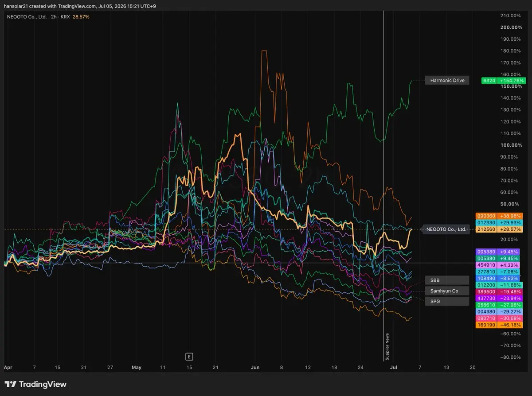Select the NEOOTO Co., Ltd. chart label
Viewport: 532px width, 396px height.
coord(446,229)
